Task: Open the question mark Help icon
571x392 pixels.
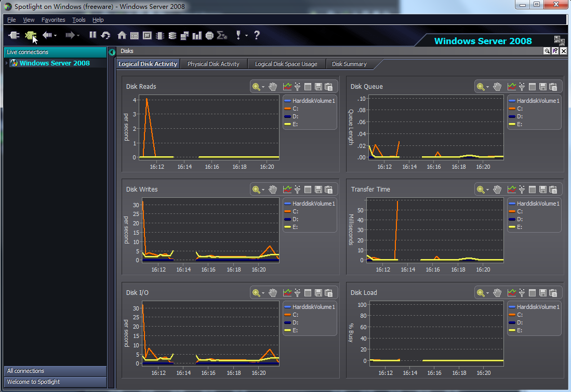Action: (x=257, y=35)
